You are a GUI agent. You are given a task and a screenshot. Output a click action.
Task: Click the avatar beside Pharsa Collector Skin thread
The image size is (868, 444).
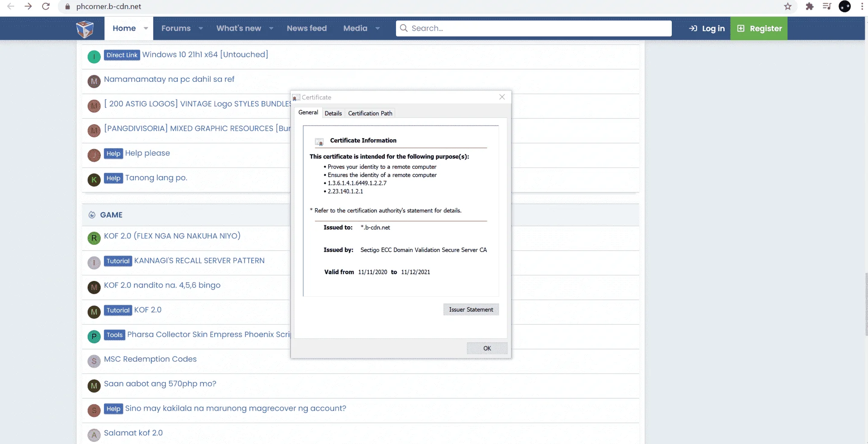tap(94, 337)
